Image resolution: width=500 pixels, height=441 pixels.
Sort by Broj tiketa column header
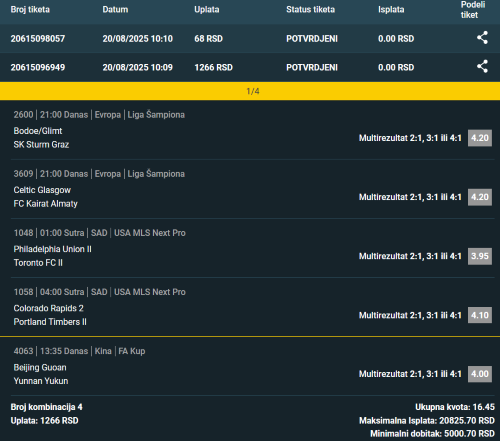pyautogui.click(x=30, y=9)
